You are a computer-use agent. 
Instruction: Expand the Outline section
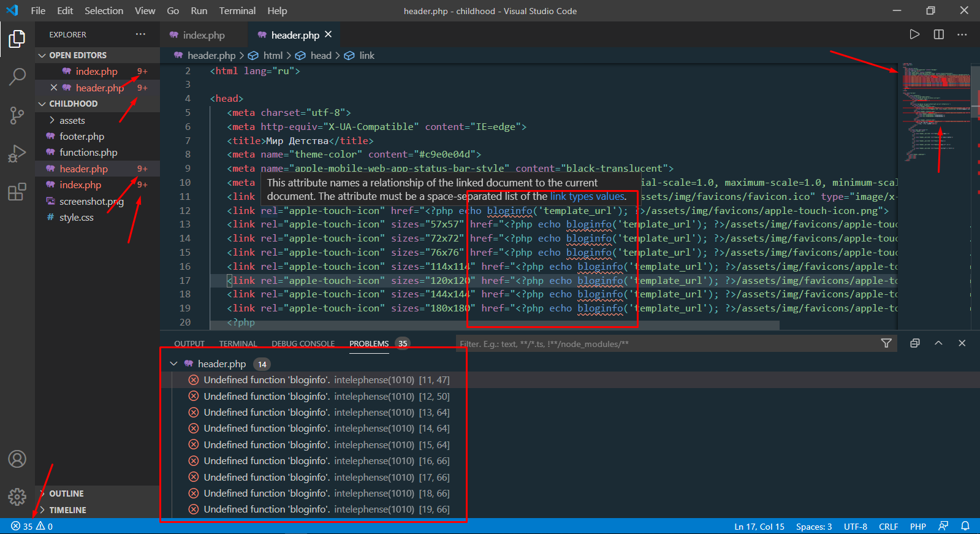pos(66,494)
